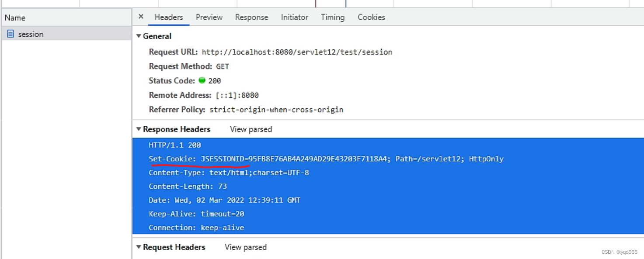
Task: Click the Keep-Alive: timeout=20 line
Action: pyautogui.click(x=196, y=214)
